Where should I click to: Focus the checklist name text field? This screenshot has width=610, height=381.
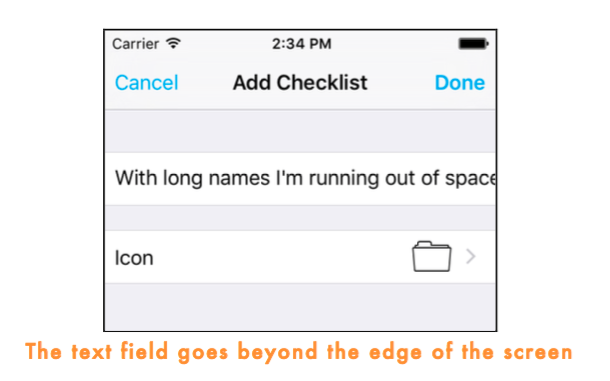[300, 179]
